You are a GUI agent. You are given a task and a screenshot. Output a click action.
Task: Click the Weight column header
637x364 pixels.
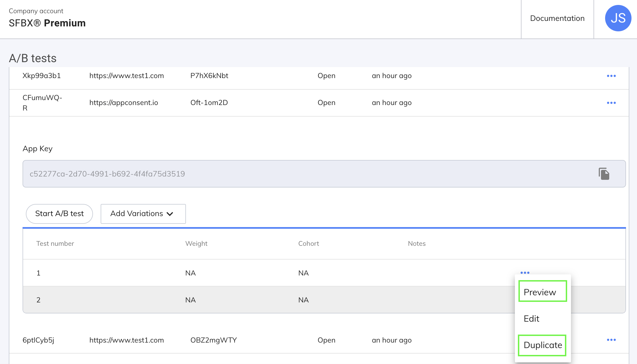[x=196, y=244]
